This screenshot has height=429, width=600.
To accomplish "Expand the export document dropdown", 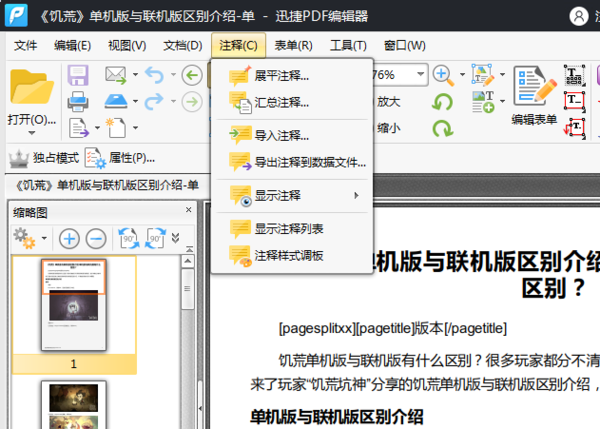I will click(x=97, y=128).
